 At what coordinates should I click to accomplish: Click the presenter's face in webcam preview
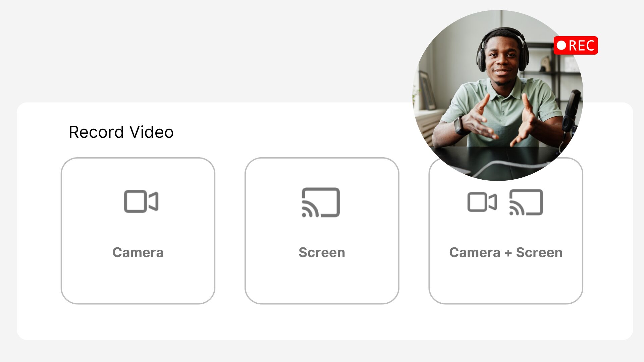pos(502,60)
